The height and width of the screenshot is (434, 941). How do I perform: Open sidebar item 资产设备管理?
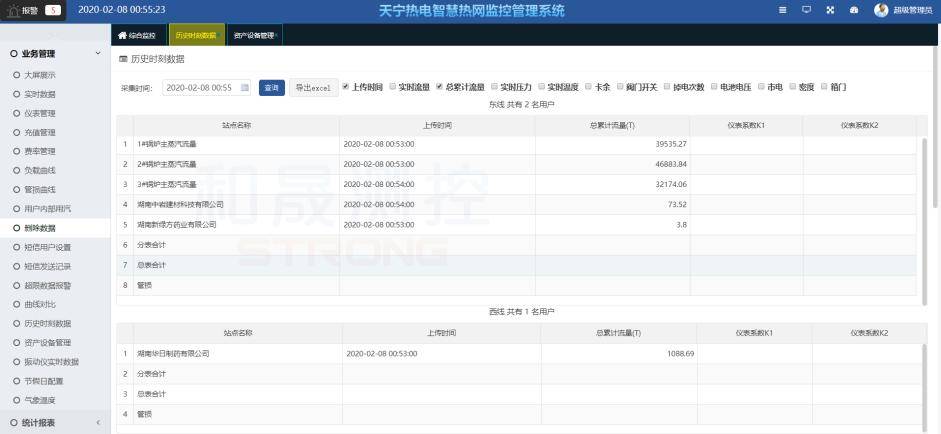(x=47, y=343)
